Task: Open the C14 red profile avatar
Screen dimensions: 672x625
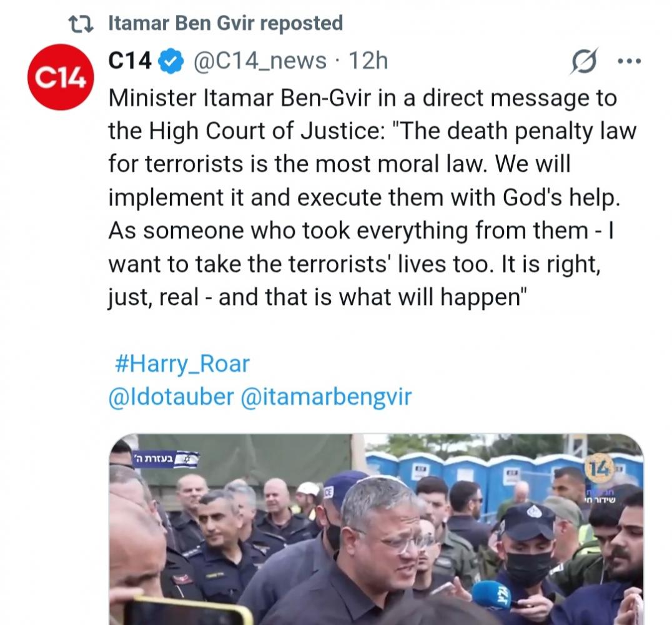Action: click(x=61, y=77)
